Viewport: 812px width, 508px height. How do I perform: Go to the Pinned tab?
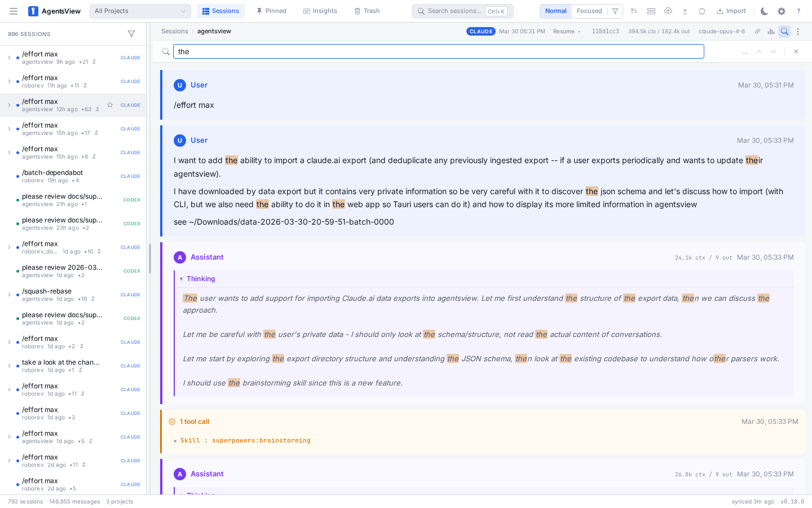point(271,11)
